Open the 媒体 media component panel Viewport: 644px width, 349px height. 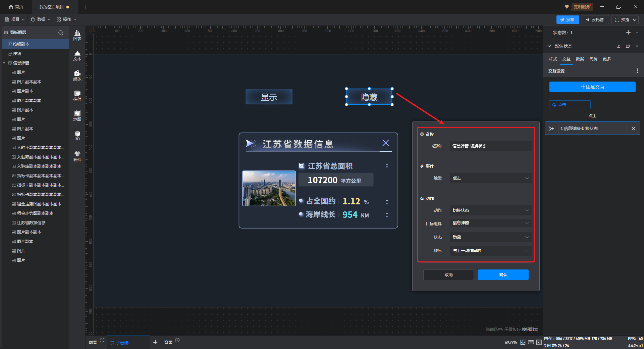click(x=77, y=76)
